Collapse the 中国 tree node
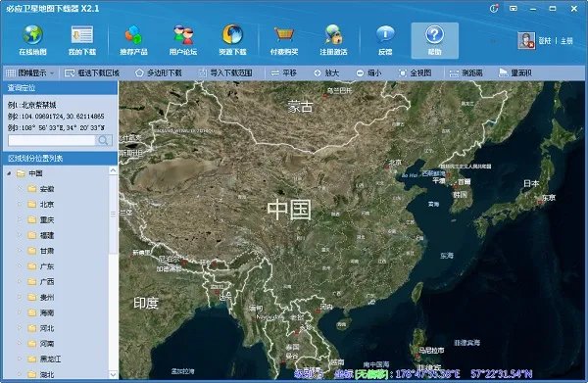The height and width of the screenshot is (383, 588). [x=9, y=173]
